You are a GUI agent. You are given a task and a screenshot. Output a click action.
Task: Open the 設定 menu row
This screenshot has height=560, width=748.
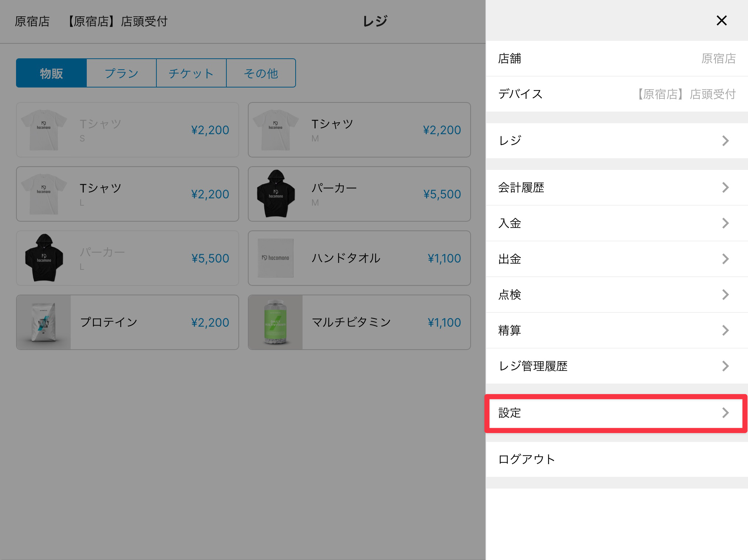click(x=616, y=413)
